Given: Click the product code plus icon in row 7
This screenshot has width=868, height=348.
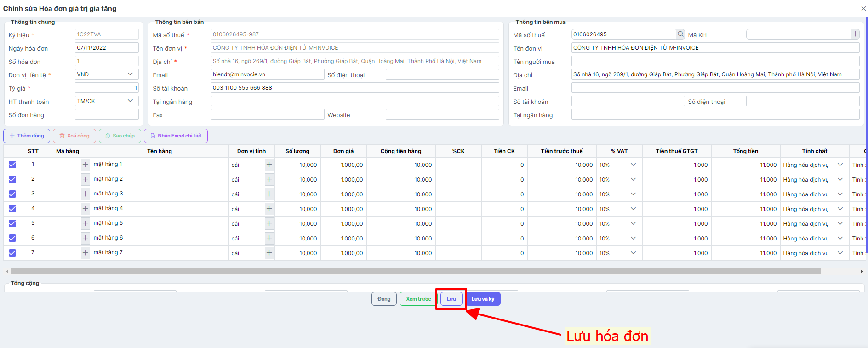Looking at the screenshot, I should [85, 253].
